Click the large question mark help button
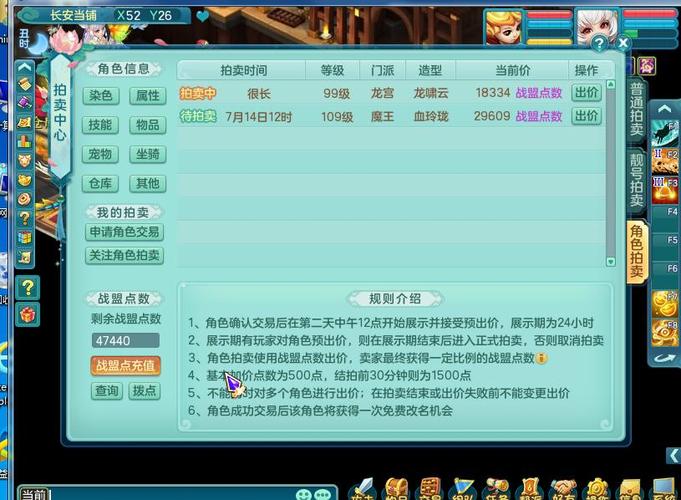 [27, 288]
